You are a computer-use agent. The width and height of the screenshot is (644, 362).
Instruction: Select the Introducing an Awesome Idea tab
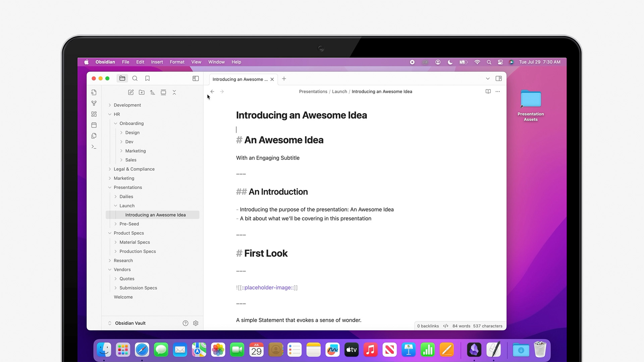(240, 79)
